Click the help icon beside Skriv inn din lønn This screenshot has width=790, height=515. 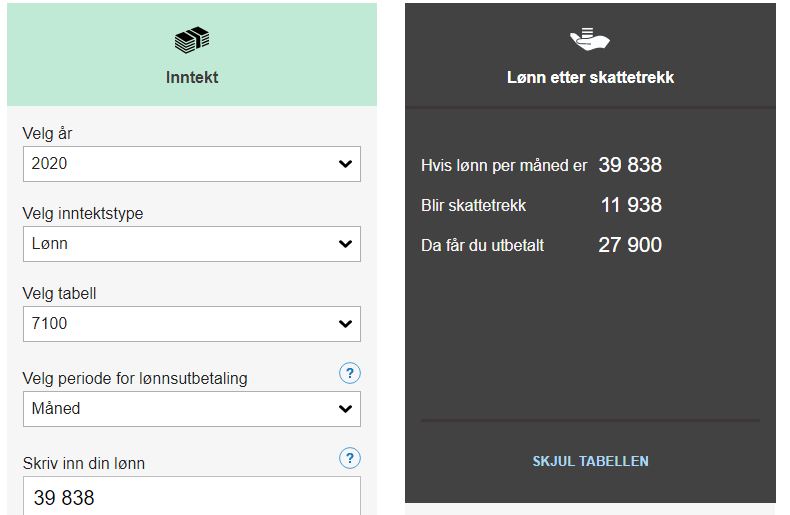pos(350,458)
